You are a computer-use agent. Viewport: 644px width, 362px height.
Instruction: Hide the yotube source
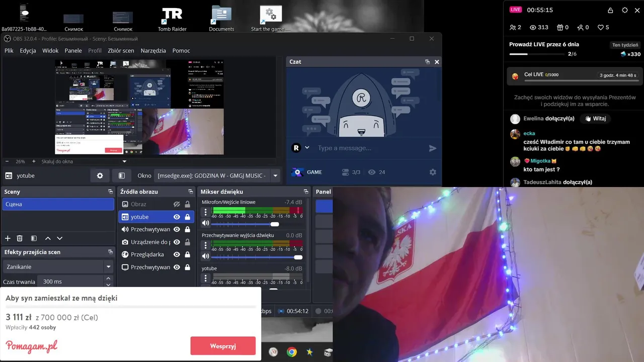click(x=177, y=217)
